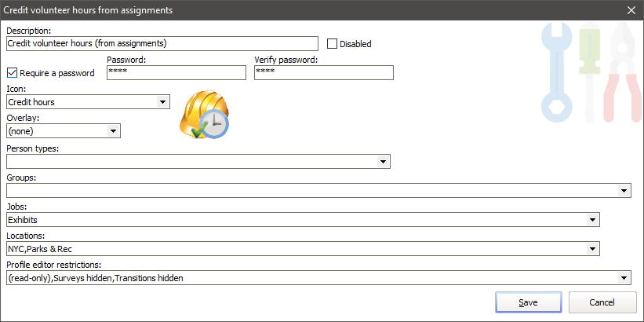Expand the Locations dropdown

[592, 249]
